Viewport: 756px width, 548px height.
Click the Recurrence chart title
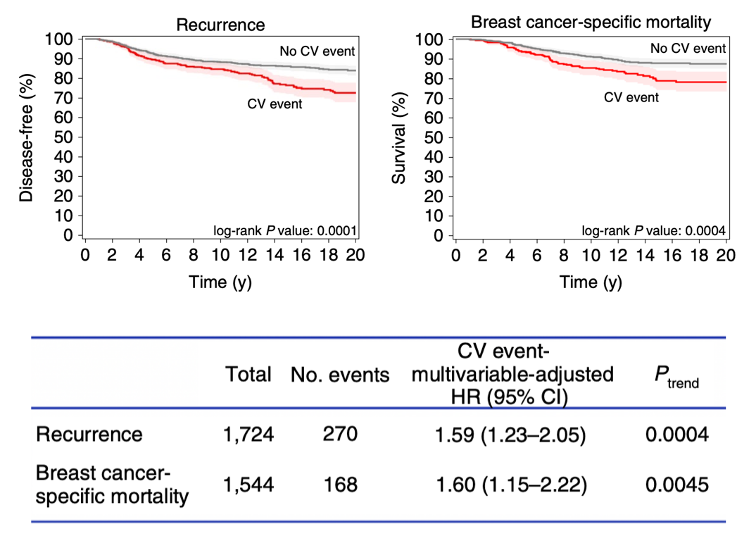point(220,25)
